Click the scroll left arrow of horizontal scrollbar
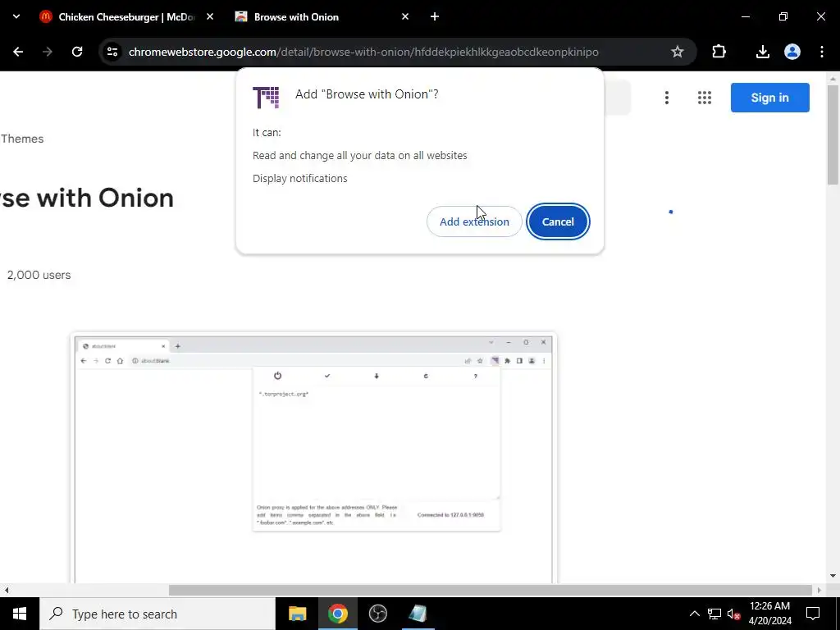The width and height of the screenshot is (840, 630). pyautogui.click(x=7, y=590)
